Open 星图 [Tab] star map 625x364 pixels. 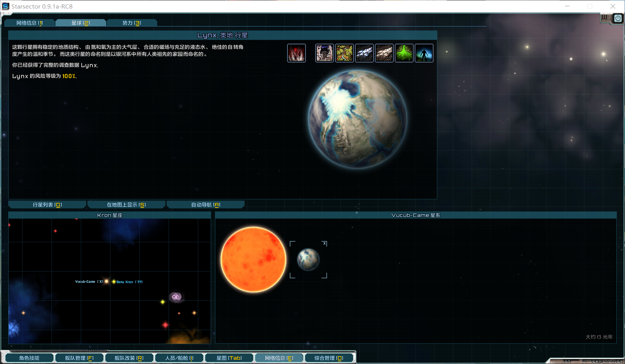[229, 358]
